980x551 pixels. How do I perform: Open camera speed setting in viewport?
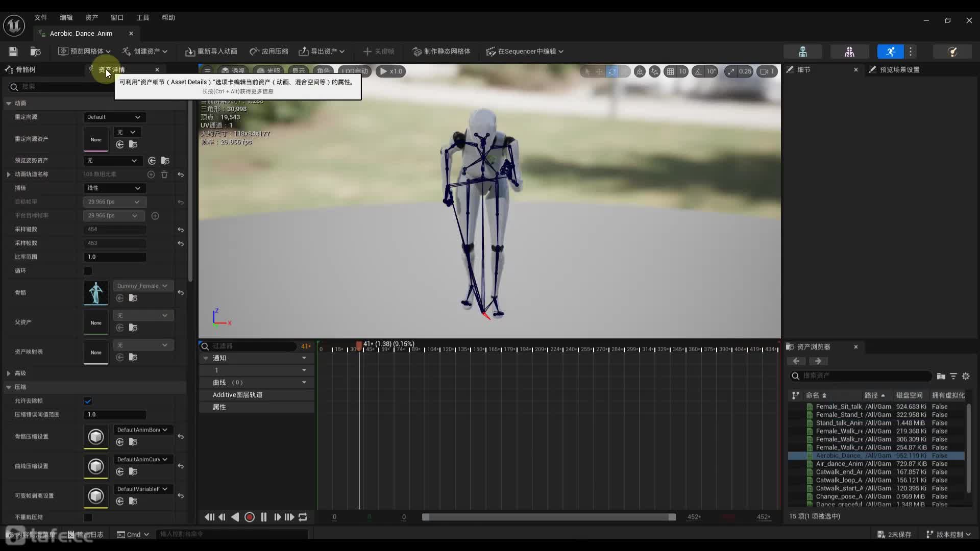[x=767, y=71]
